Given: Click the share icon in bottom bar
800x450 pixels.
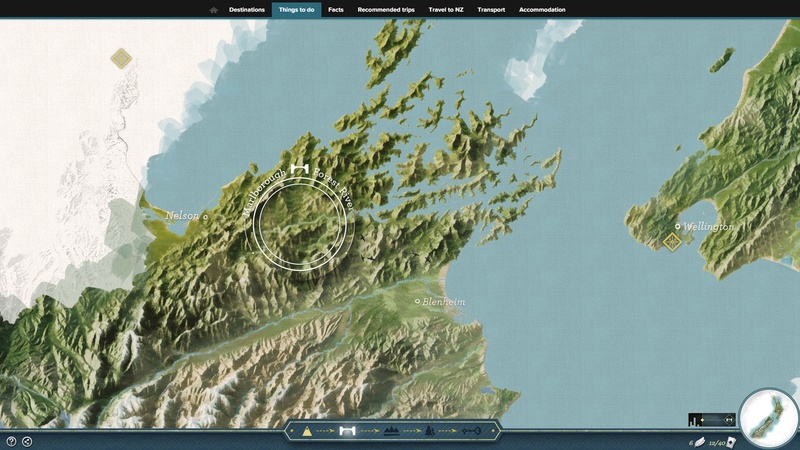Looking at the screenshot, I should (27, 441).
